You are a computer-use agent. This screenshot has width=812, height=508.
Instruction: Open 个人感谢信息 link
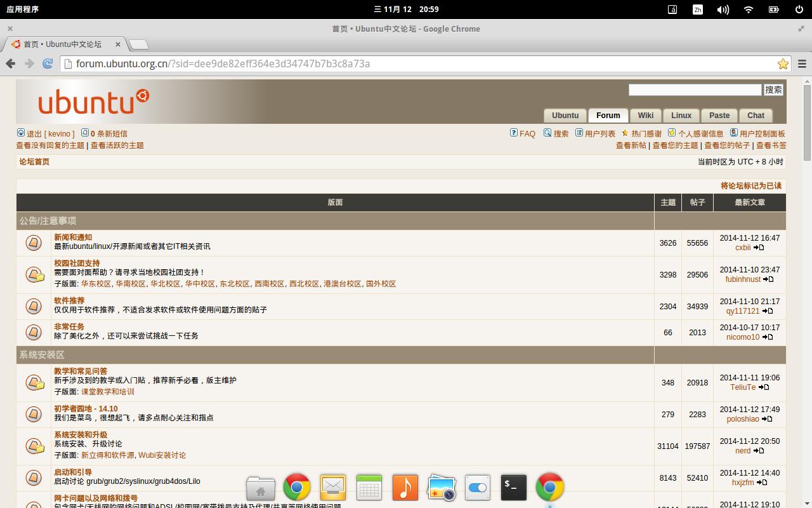click(701, 134)
